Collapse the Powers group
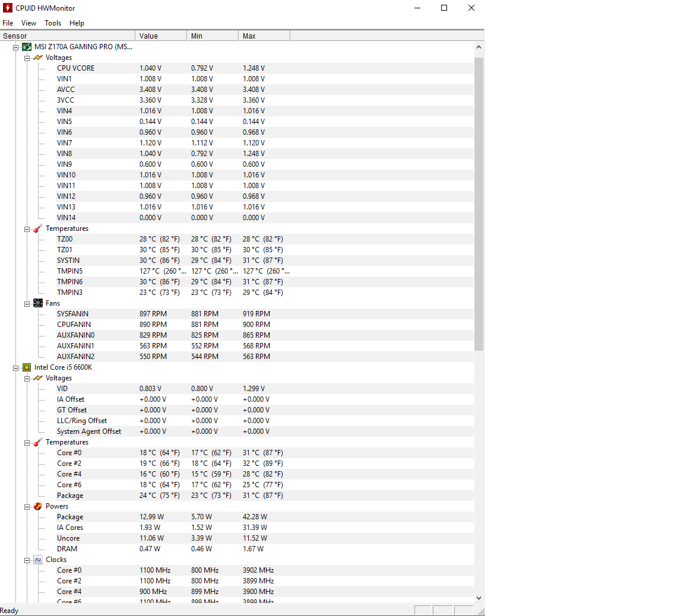The image size is (684, 616). [27, 507]
